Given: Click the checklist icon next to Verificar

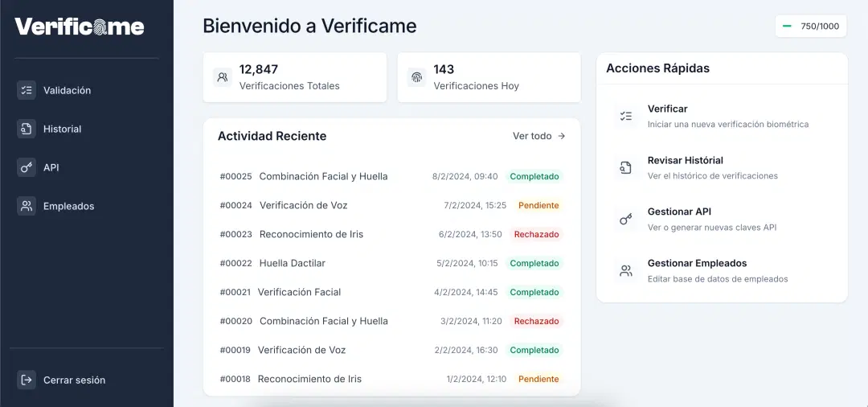Looking at the screenshot, I should pyautogui.click(x=626, y=117).
